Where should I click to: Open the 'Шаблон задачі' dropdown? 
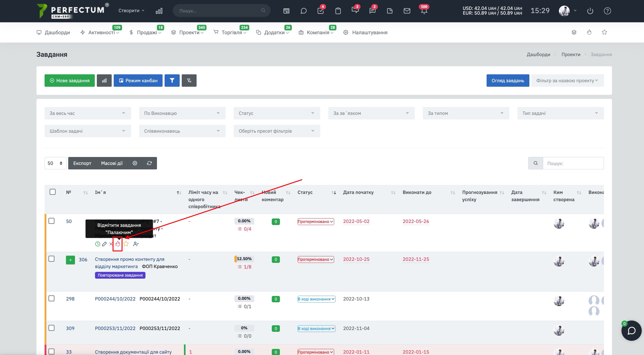pyautogui.click(x=88, y=131)
